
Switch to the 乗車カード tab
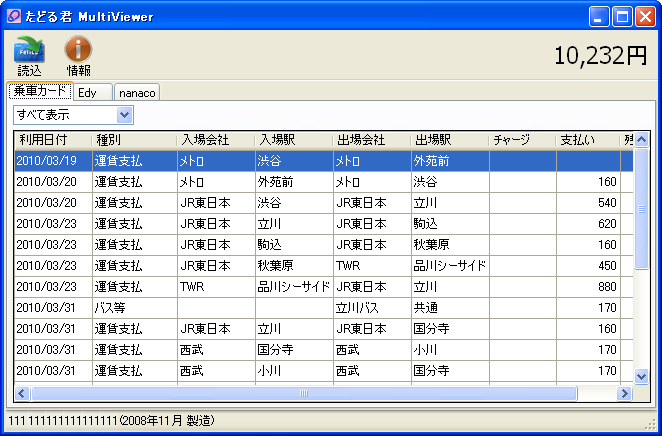[40, 91]
